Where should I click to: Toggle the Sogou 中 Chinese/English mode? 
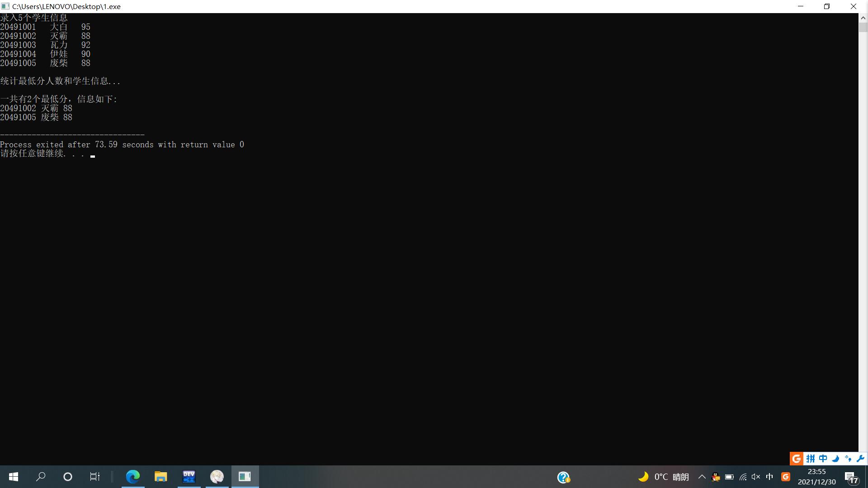pyautogui.click(x=823, y=459)
